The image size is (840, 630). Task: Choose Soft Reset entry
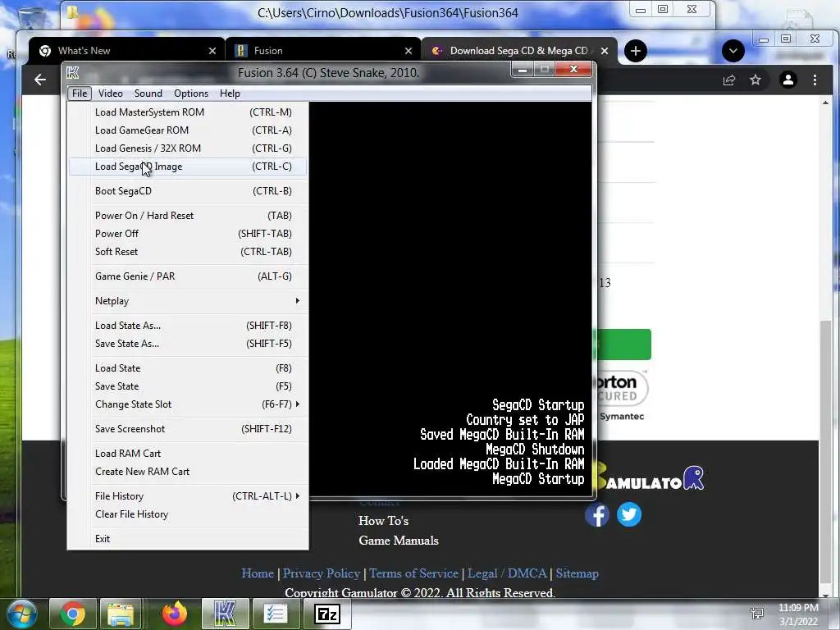188,252
